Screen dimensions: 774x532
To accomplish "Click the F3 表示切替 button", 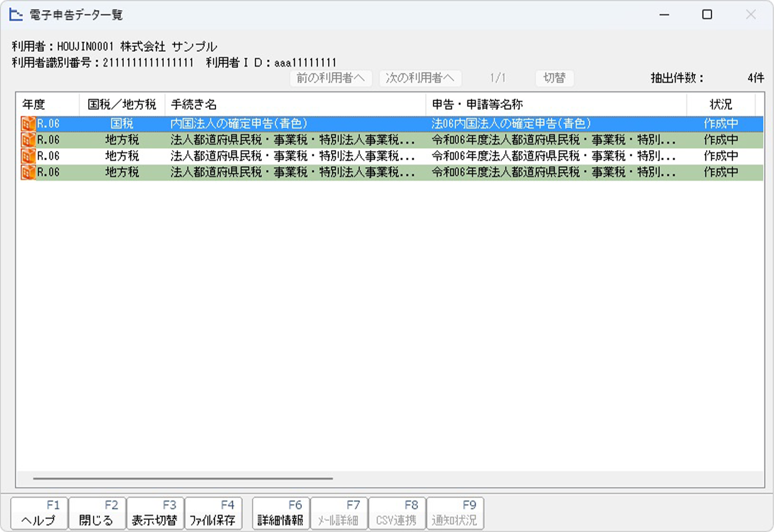I will (155, 514).
